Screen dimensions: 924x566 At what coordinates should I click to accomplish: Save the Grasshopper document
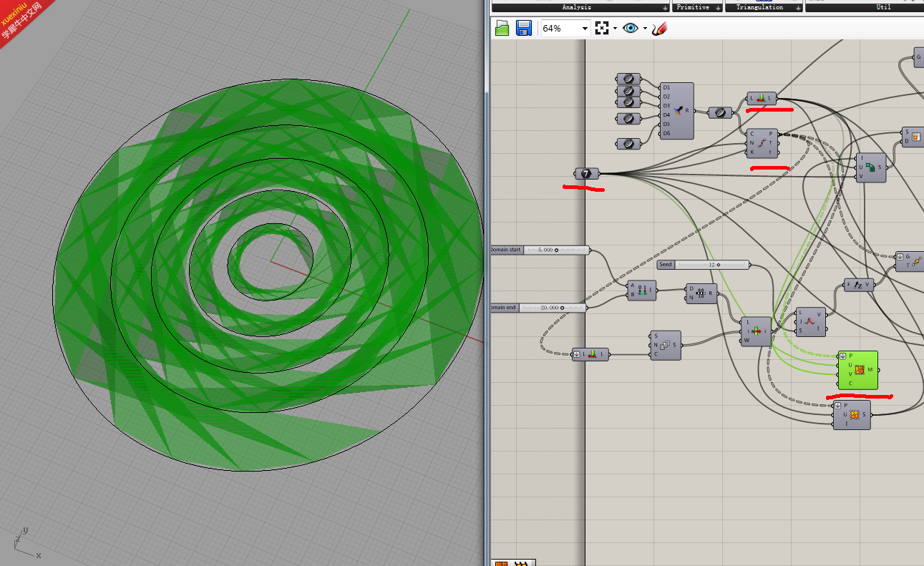523,28
